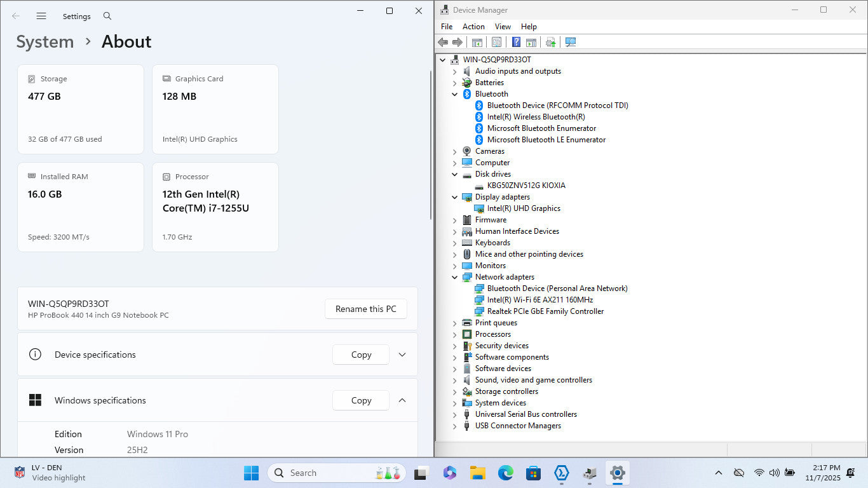Screen dimensions: 868x488
Task: Click the Rename this PC button
Action: 365,309
